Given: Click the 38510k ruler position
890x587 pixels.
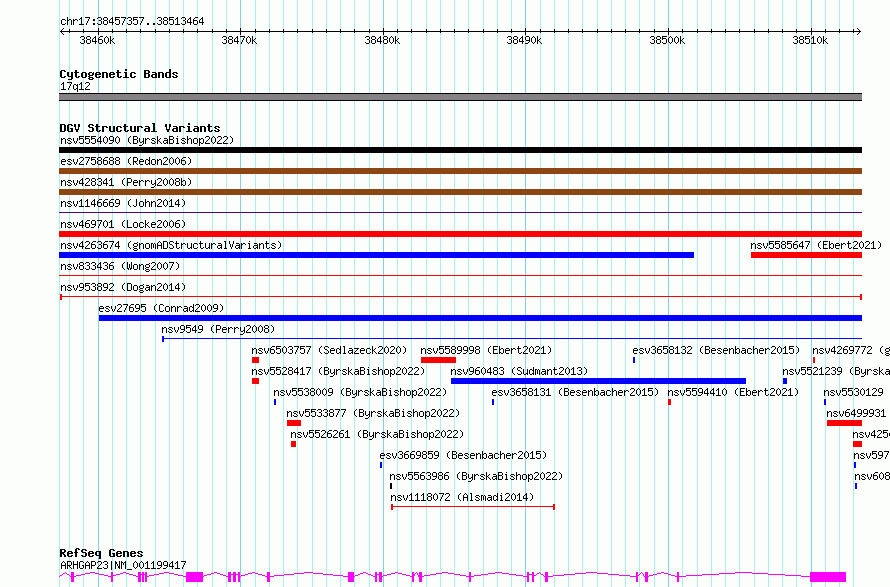Looking at the screenshot, I should tap(810, 40).
